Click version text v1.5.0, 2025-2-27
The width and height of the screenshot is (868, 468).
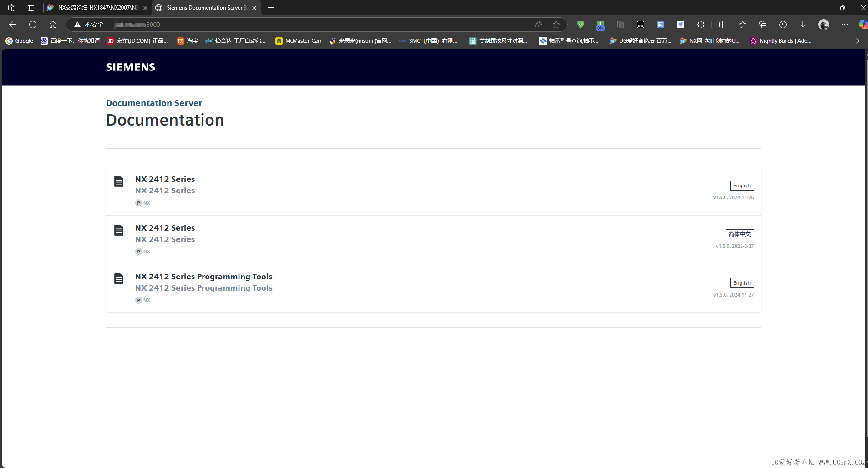(x=735, y=246)
